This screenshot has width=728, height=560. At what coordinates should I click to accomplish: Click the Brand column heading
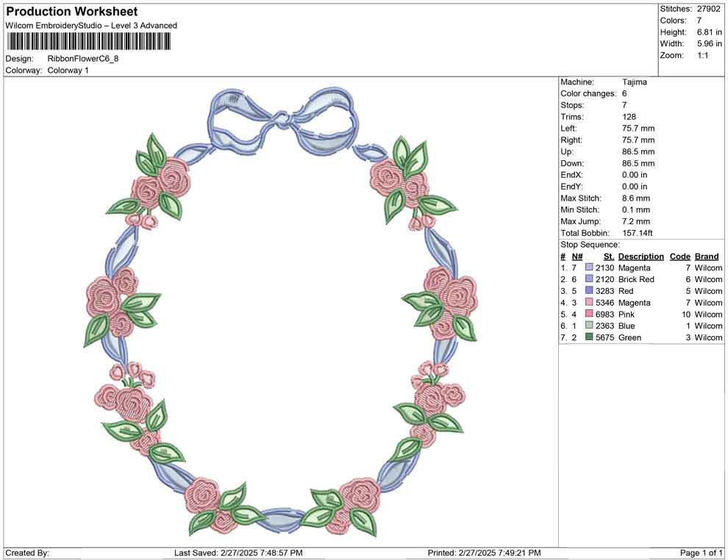[x=706, y=256]
